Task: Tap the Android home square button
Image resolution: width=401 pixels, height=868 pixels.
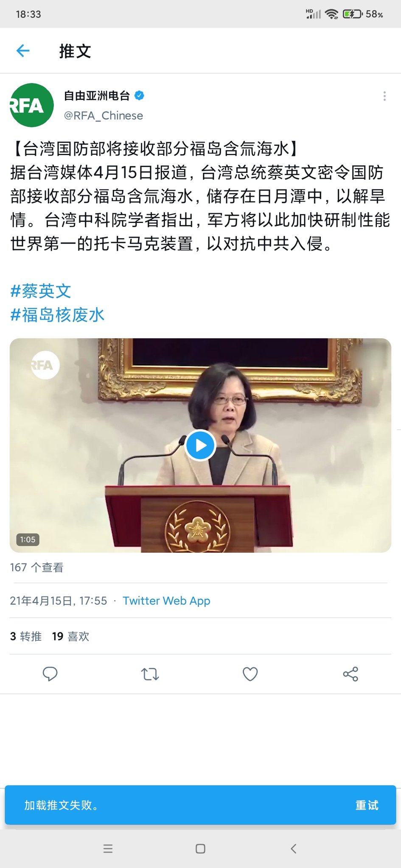Action: pyautogui.click(x=200, y=849)
